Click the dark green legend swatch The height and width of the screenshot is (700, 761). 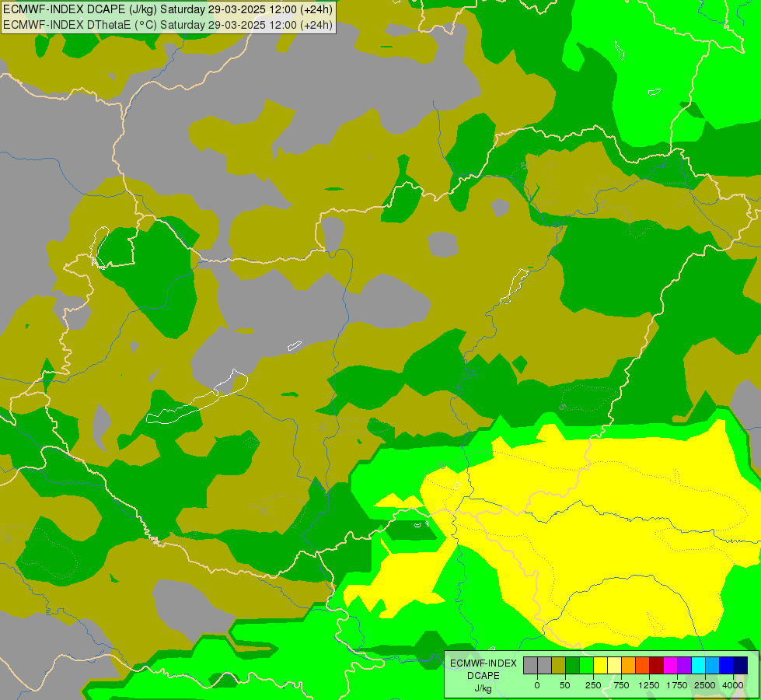(572, 665)
